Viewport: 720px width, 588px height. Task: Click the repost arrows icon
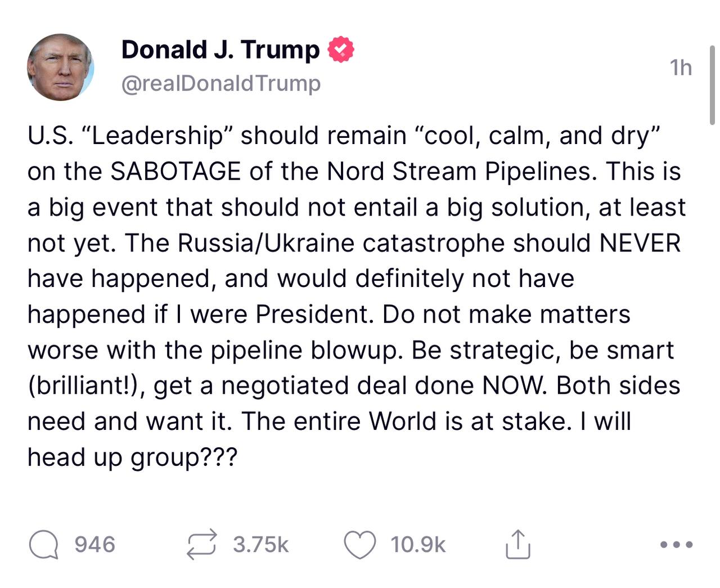point(202,545)
